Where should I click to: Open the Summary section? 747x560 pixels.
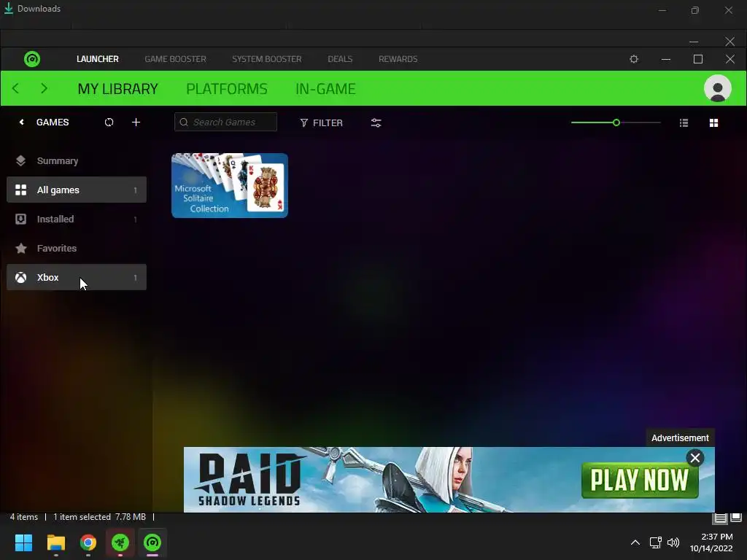(x=76, y=160)
